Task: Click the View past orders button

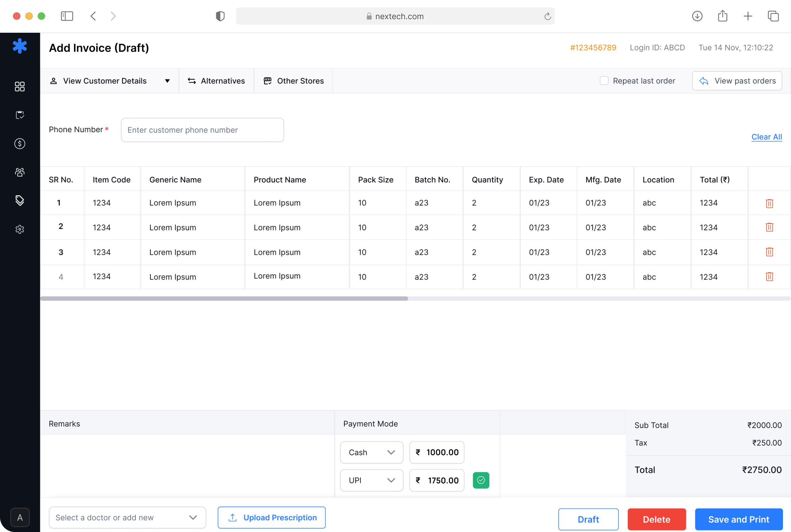Action: 737,81
